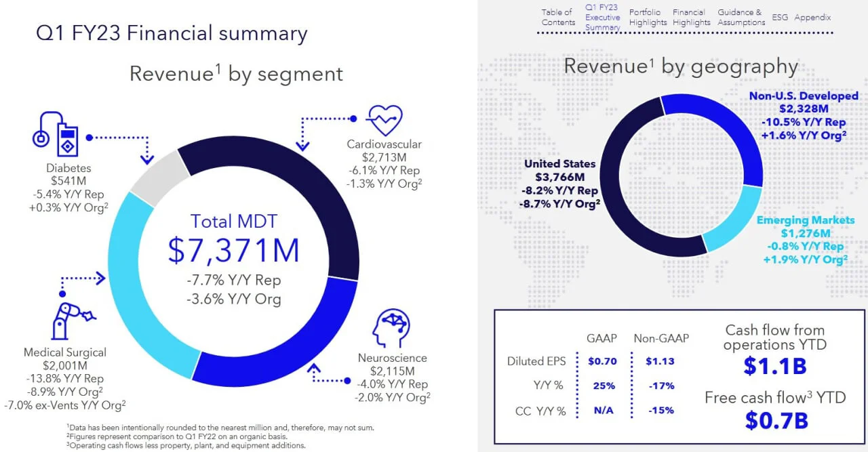Click the GAAP Y/Y '25%' cell
The image size is (868, 452).
(x=604, y=386)
